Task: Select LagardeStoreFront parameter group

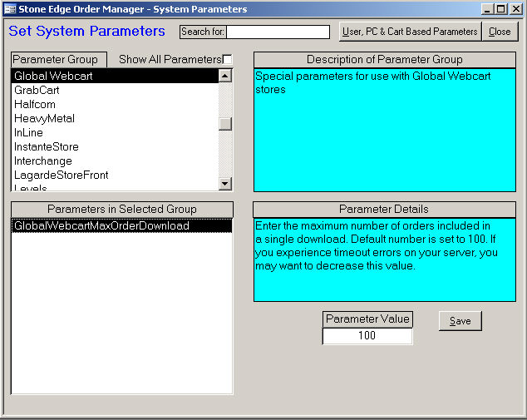Action: (x=116, y=175)
